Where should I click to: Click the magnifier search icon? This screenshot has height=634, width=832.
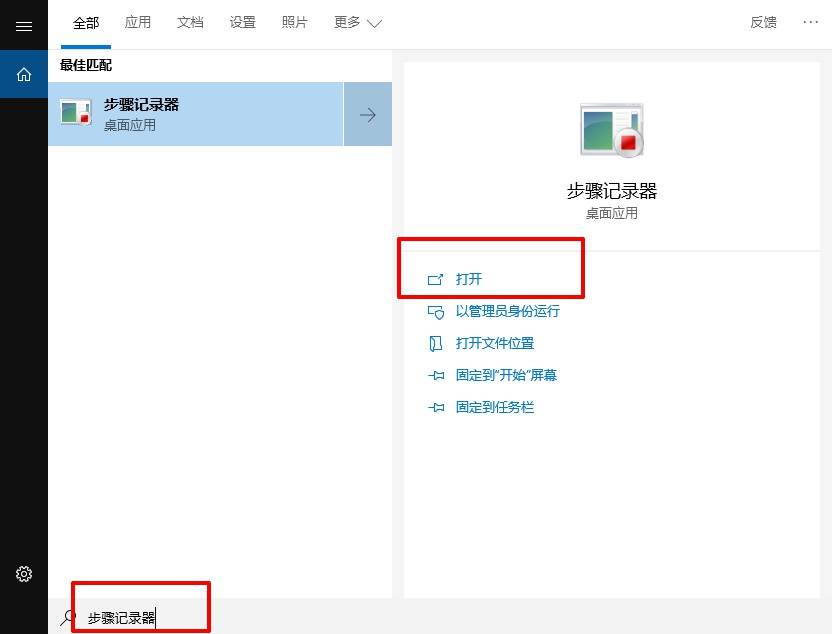point(67,617)
